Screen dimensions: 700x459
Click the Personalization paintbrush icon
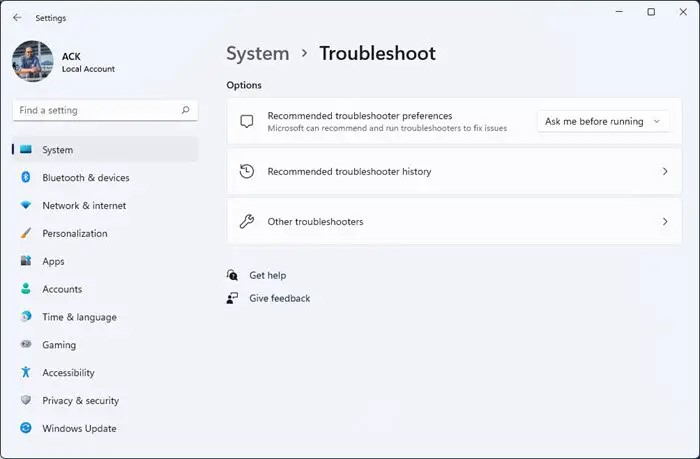(26, 234)
